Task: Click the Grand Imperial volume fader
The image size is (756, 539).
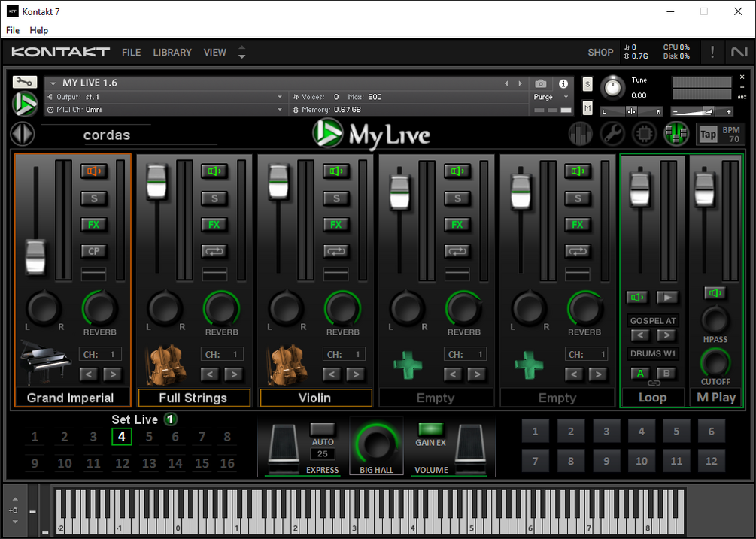Action: point(35,257)
